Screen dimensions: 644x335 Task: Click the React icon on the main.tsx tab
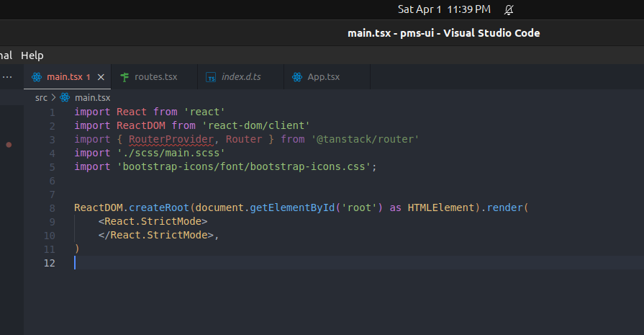coord(37,77)
